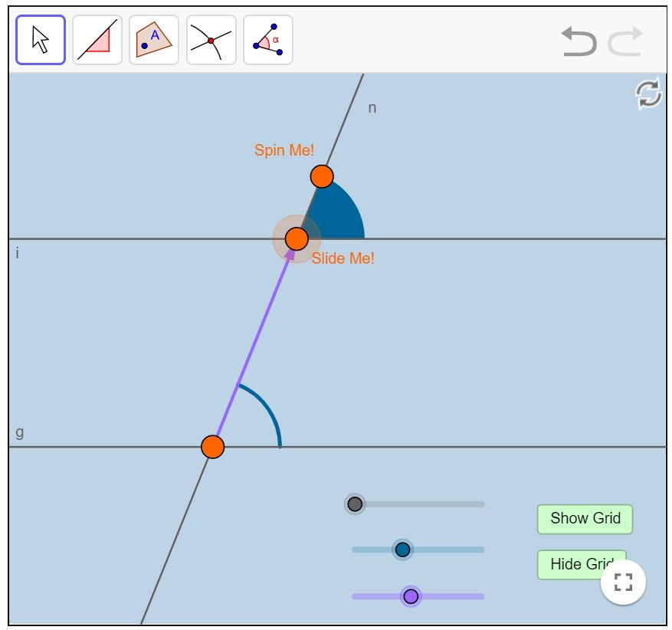672x630 pixels.
Task: Redo the undone action
Action: point(626,41)
